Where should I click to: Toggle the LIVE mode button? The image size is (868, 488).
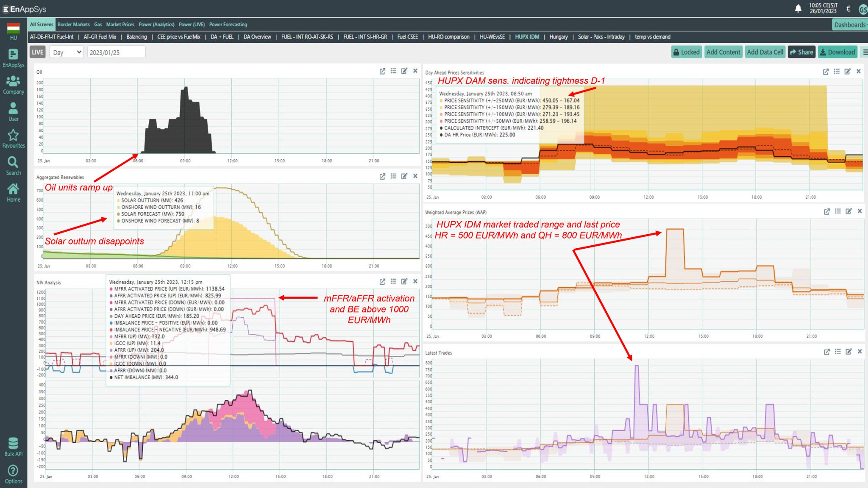(x=37, y=52)
